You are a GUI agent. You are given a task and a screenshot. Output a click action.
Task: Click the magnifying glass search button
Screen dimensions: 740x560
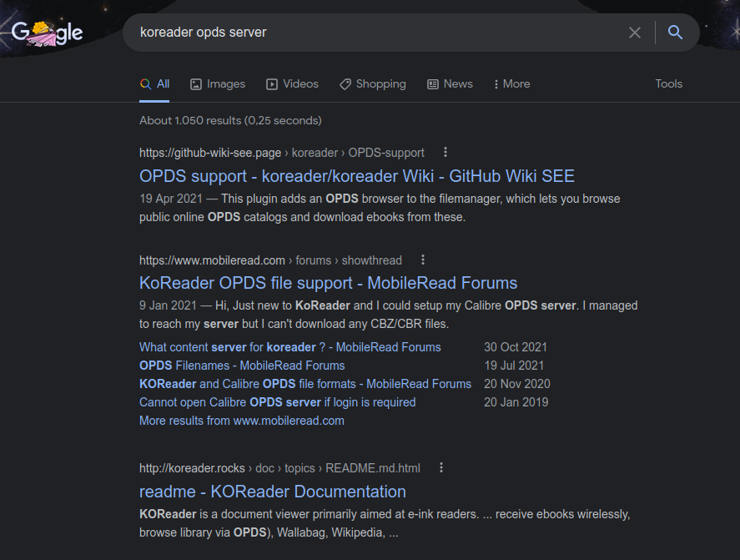[676, 32]
